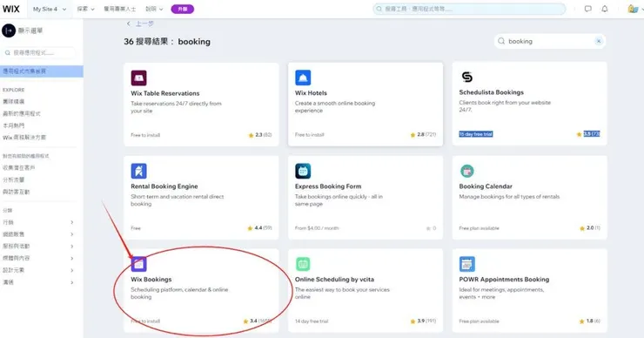Open the Schedulista Bookings app icon

467,77
